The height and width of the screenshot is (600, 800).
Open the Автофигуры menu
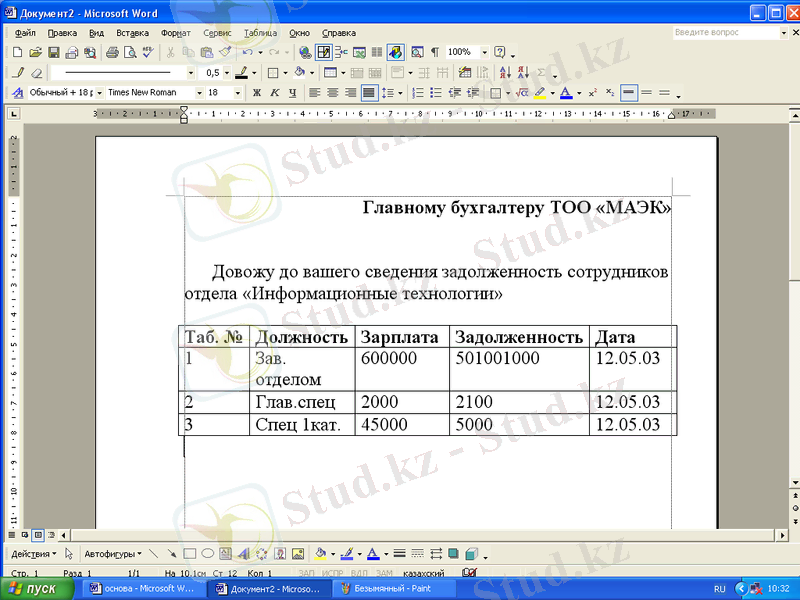click(113, 554)
